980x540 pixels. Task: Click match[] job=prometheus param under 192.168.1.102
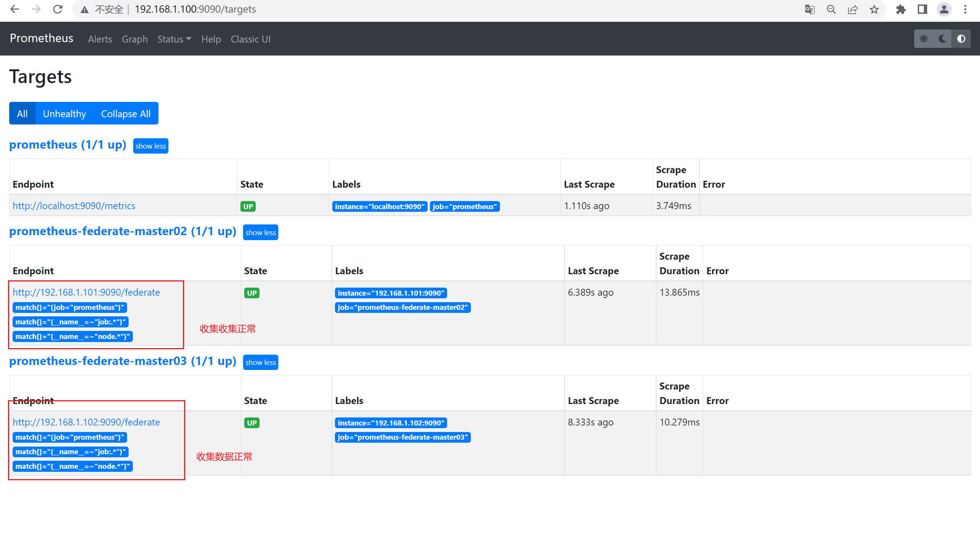click(70, 437)
